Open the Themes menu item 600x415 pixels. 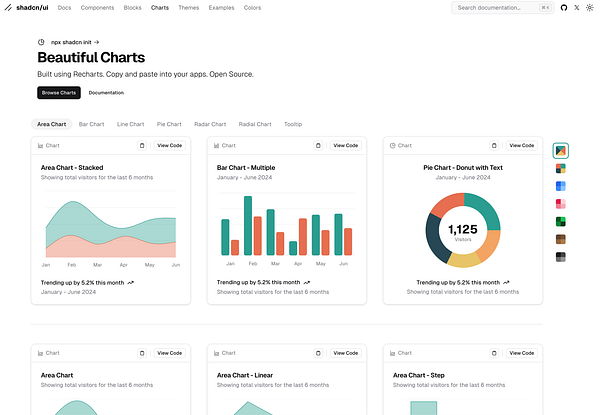click(189, 8)
